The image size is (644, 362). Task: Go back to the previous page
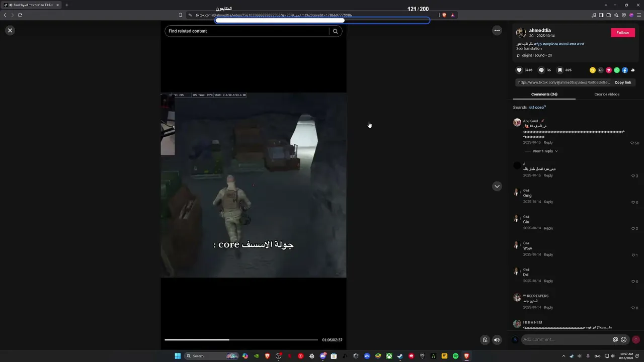tap(5, 15)
